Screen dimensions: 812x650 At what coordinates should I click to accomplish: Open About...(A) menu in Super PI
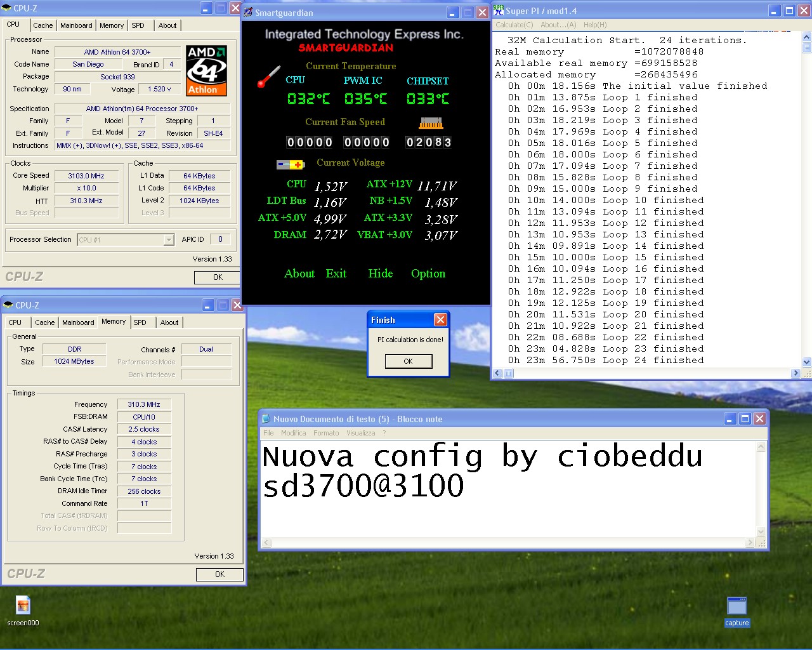coord(558,25)
